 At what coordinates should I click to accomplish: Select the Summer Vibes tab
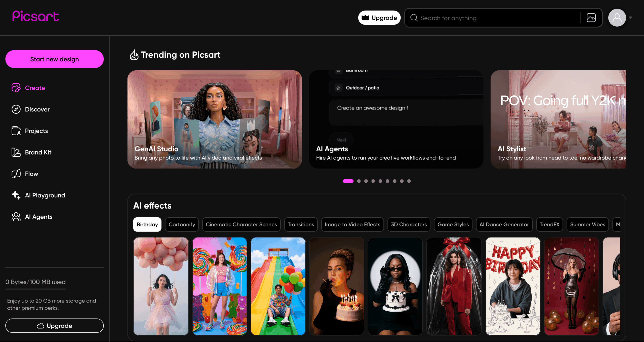[587, 224]
